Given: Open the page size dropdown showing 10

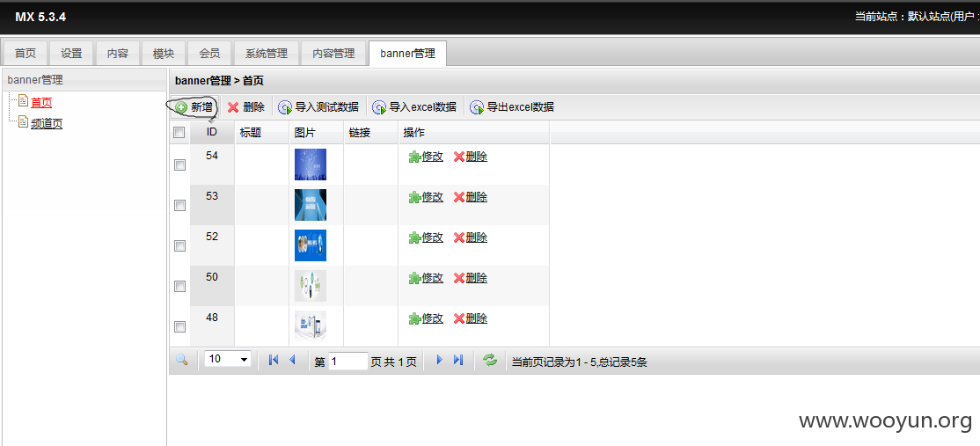Looking at the screenshot, I should click(228, 359).
